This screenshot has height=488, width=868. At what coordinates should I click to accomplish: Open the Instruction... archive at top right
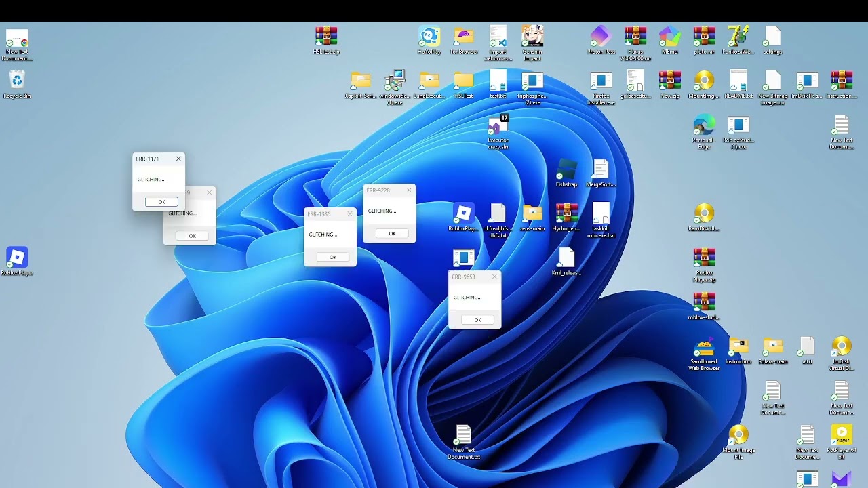(x=841, y=85)
